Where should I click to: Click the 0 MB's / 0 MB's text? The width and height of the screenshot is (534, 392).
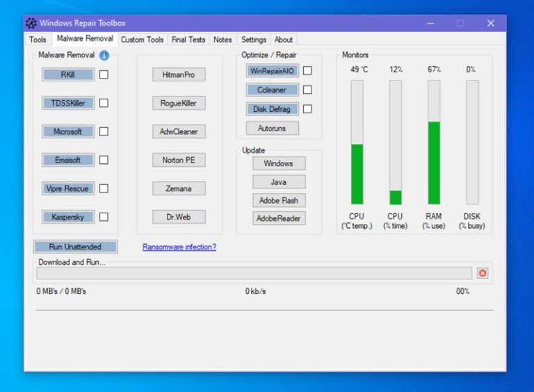(61, 291)
